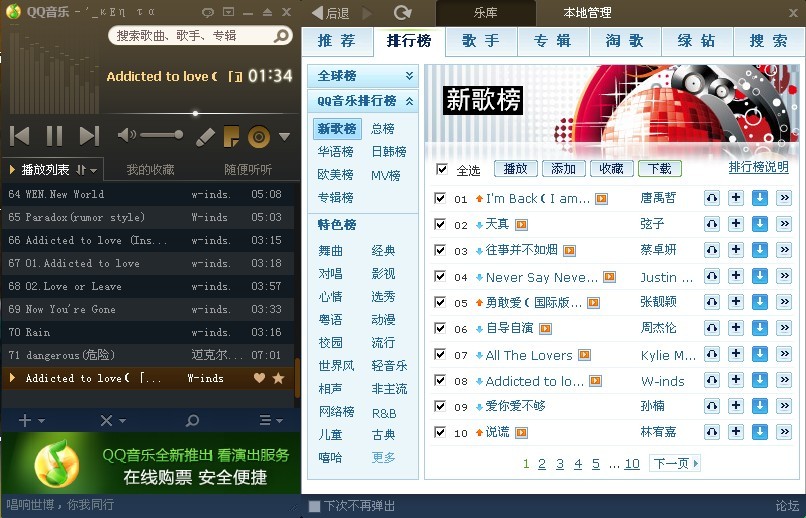Skip to the next track
806x518 pixels.
pos(89,136)
